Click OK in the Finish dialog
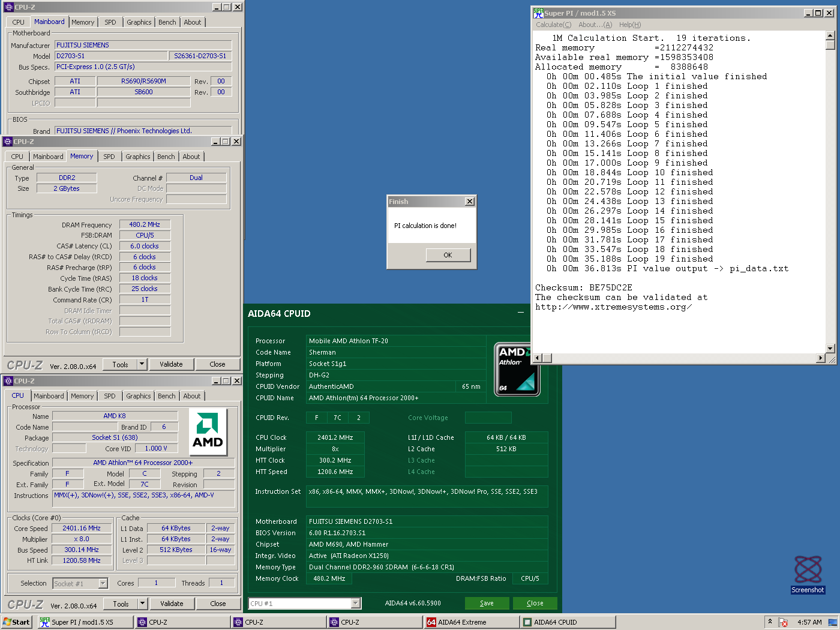Viewport: 840px width, 630px height. point(448,255)
